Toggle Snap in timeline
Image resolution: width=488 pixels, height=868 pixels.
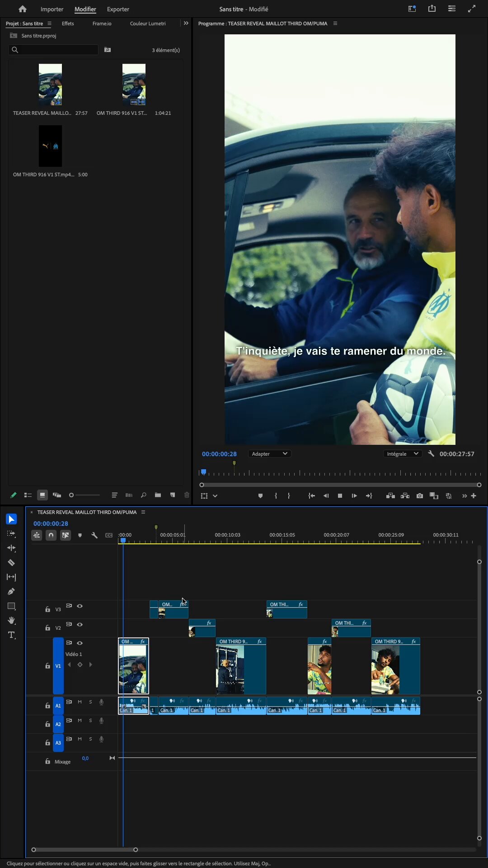[51, 535]
